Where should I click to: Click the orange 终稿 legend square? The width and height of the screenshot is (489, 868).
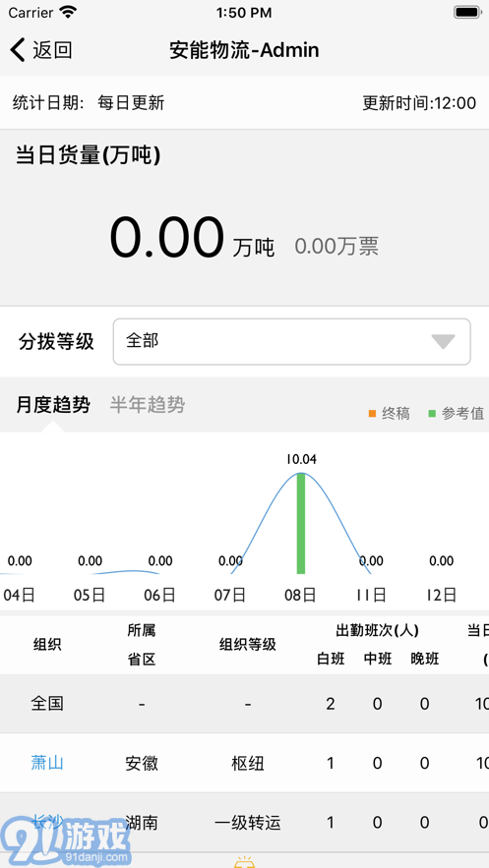(372, 413)
